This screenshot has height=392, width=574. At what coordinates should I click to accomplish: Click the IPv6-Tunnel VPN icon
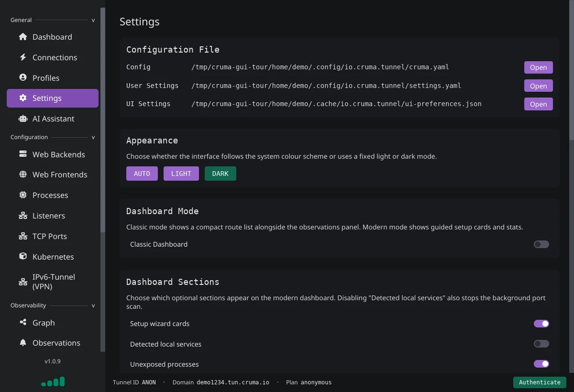23,282
